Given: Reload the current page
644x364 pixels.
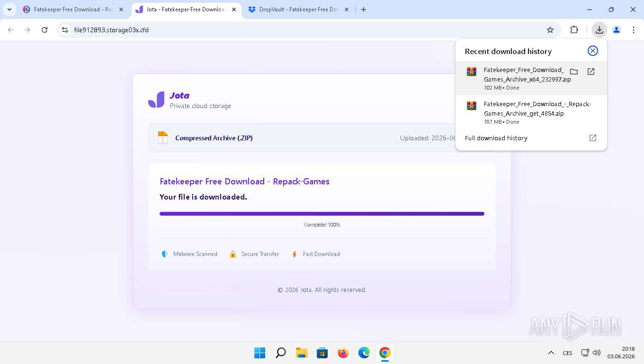Looking at the screenshot, I should pos(45,30).
